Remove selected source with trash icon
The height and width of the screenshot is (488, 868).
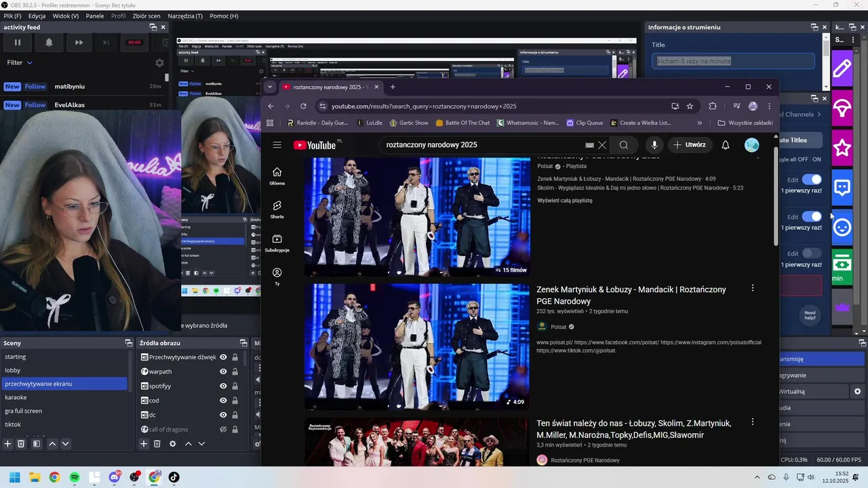click(157, 444)
